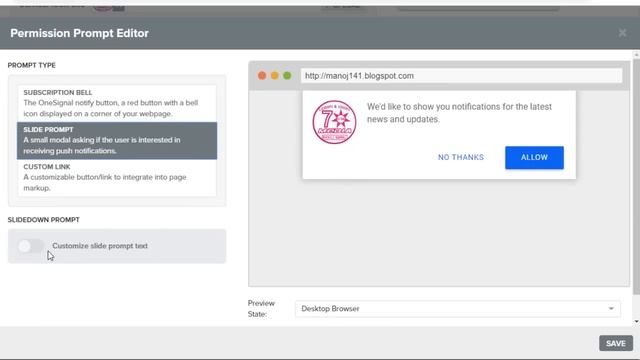Image resolution: width=640 pixels, height=360 pixels.
Task: Close the Permission Prompt Editor dialog
Action: point(622,33)
